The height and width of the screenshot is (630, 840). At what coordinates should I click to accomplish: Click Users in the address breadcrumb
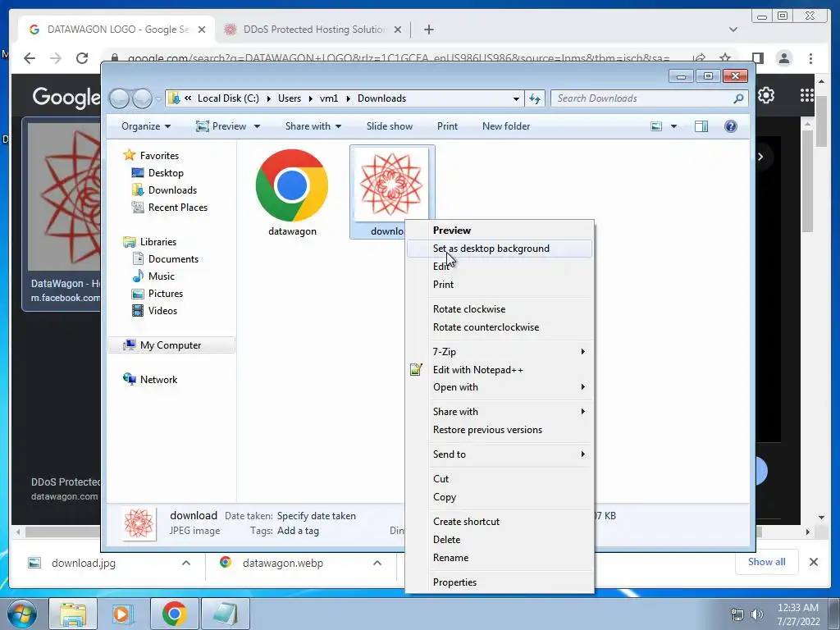pyautogui.click(x=290, y=98)
